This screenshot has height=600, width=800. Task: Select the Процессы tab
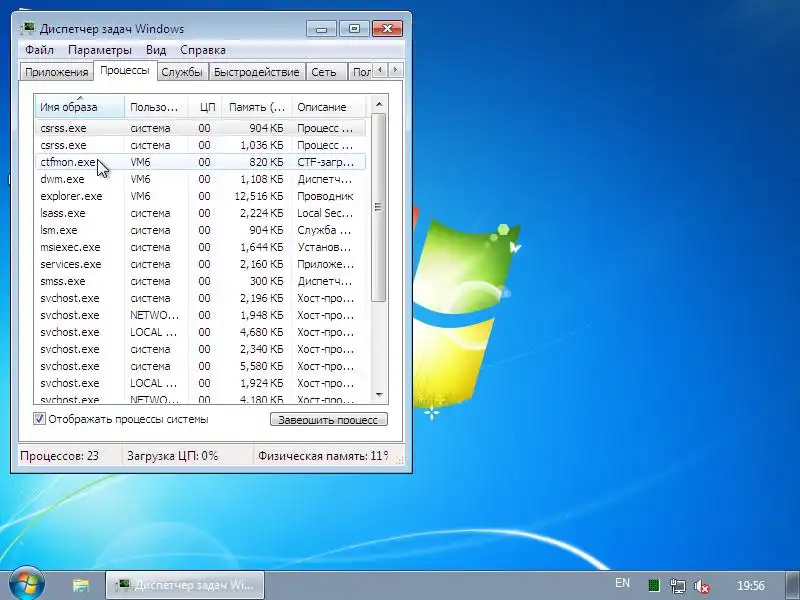pos(125,70)
